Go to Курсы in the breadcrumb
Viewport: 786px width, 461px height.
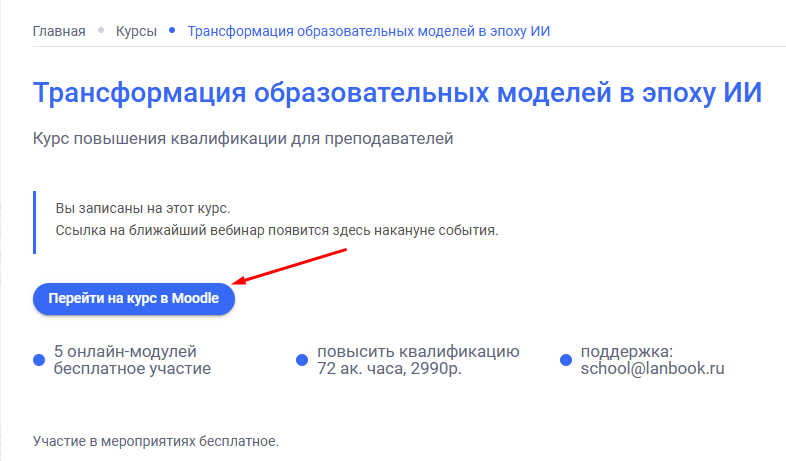[x=136, y=31]
